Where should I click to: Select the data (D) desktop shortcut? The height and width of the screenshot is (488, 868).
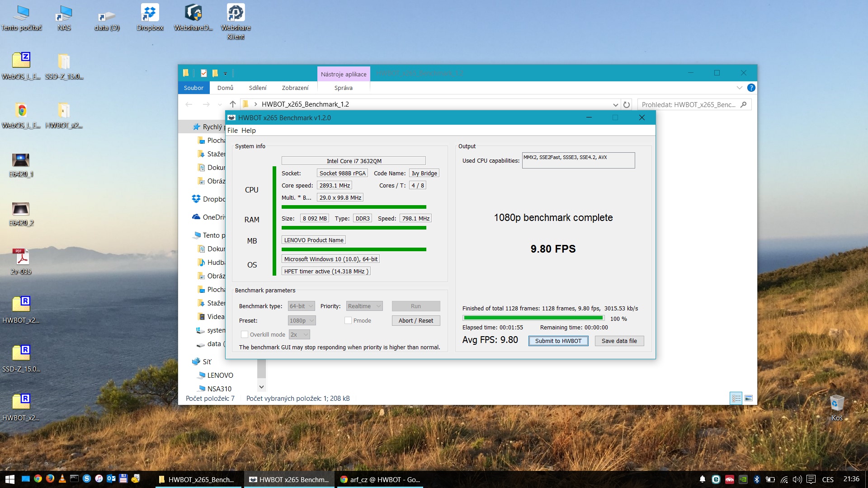click(x=107, y=20)
